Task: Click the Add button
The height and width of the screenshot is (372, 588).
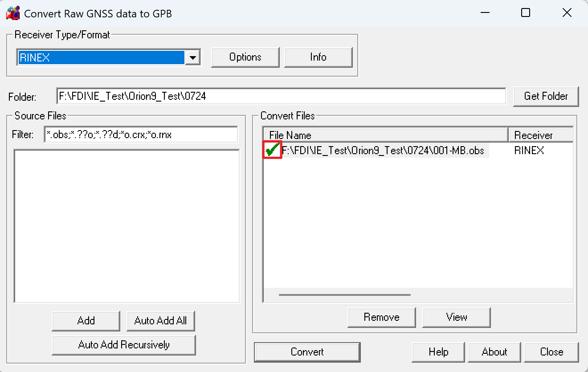Action: click(86, 321)
